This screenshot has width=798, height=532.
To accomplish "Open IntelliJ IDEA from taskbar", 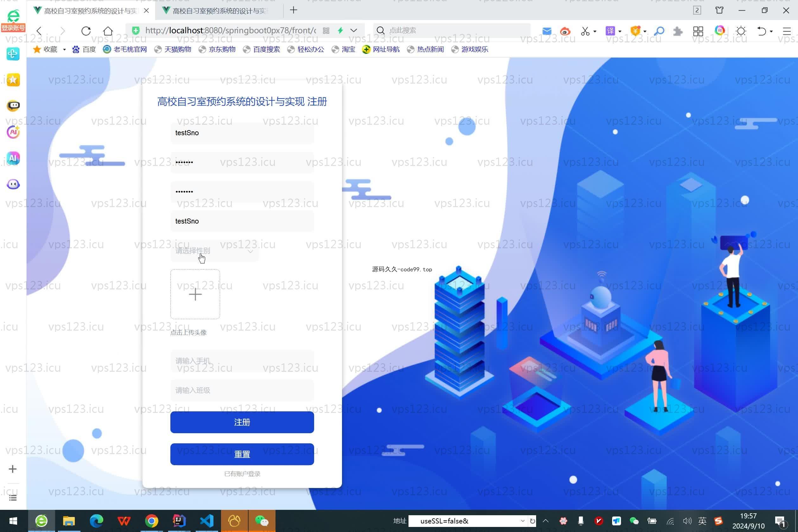I will [x=179, y=521].
